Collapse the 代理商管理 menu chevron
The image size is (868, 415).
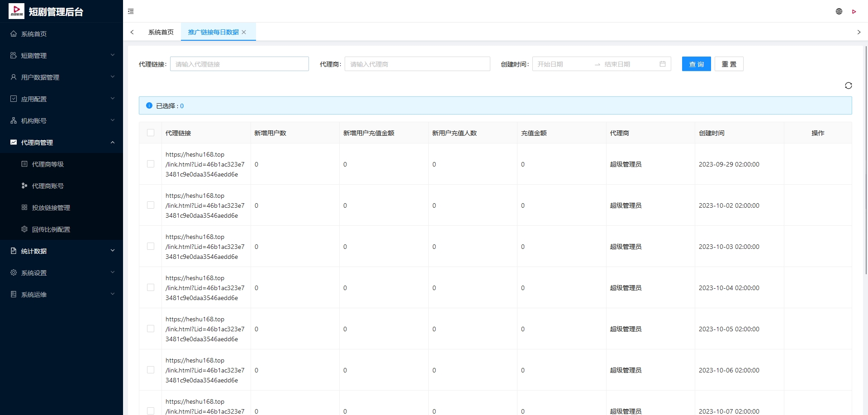[113, 142]
